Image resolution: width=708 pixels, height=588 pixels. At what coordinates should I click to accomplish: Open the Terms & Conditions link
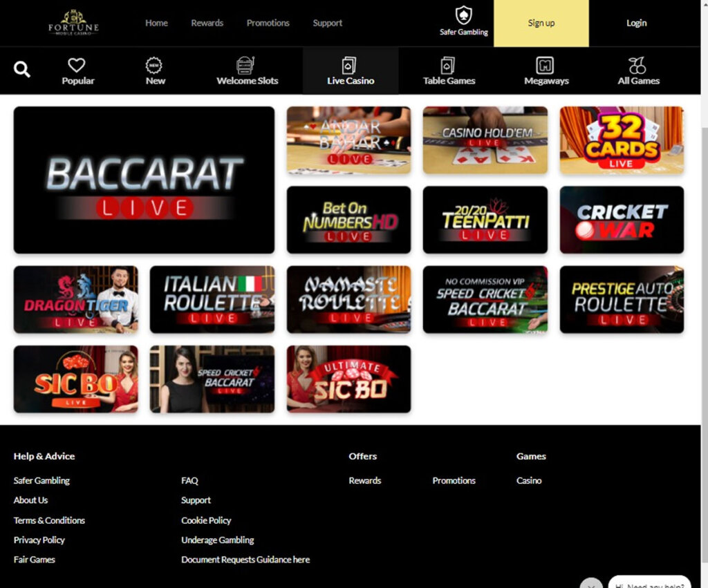click(49, 520)
